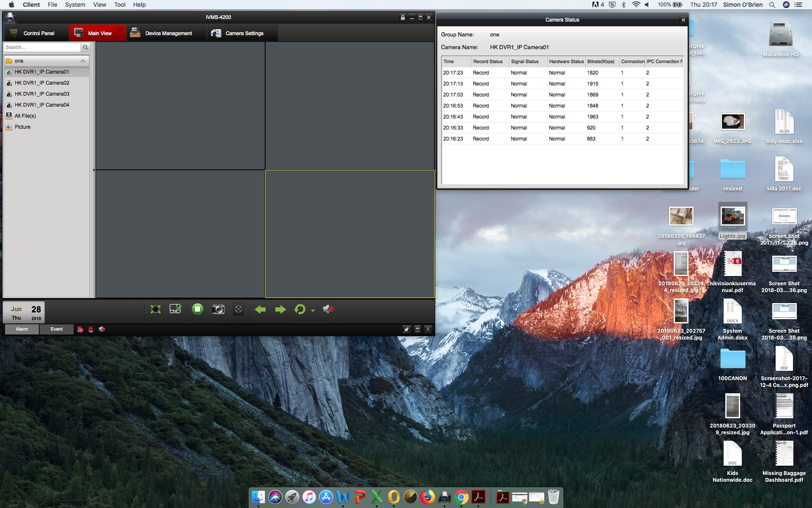Go to next page with right arrow

coord(280,309)
